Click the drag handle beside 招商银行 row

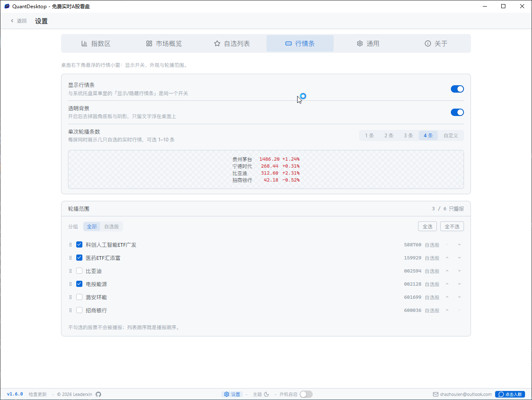pos(70,310)
